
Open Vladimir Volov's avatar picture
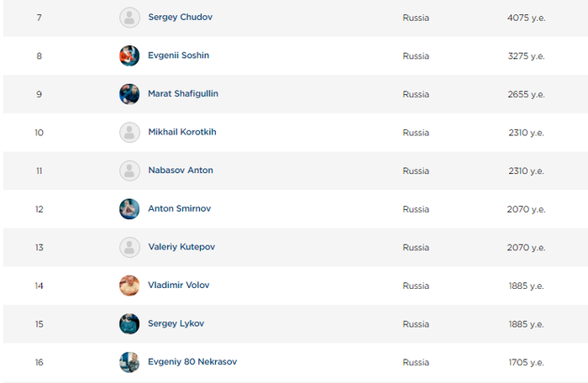pos(129,286)
